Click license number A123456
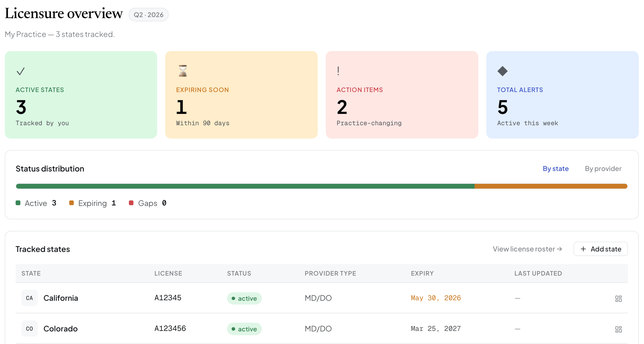This screenshot has width=644, height=344. coord(170,328)
